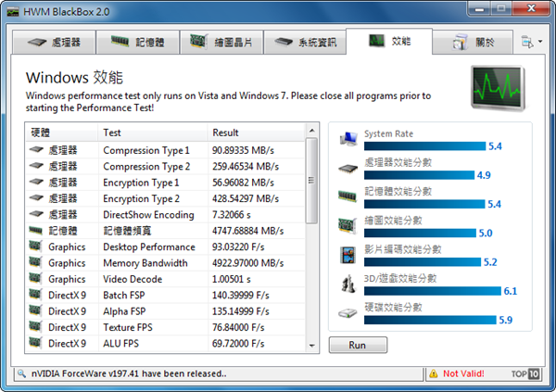
Task: Click the Not Valid! status text
Action: (463, 373)
